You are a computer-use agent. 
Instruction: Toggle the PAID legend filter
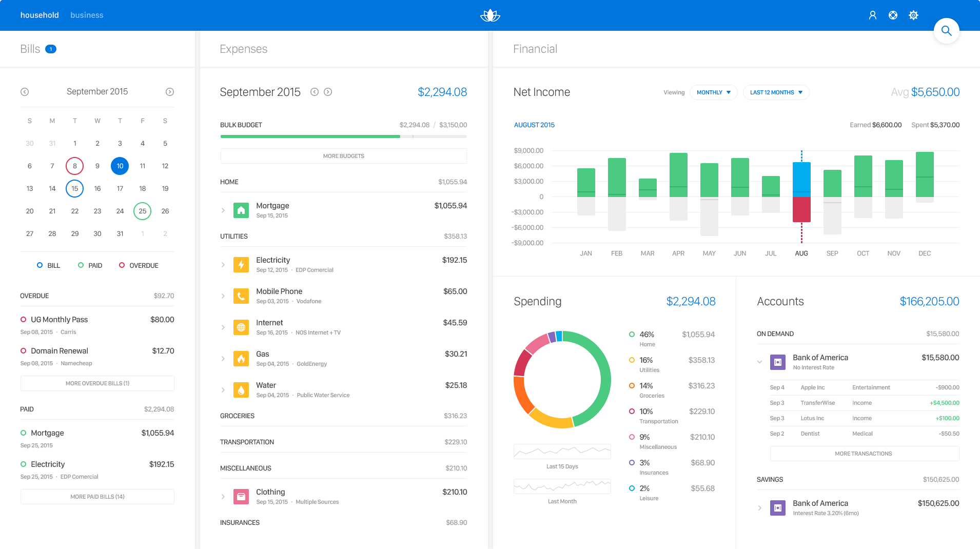click(90, 265)
